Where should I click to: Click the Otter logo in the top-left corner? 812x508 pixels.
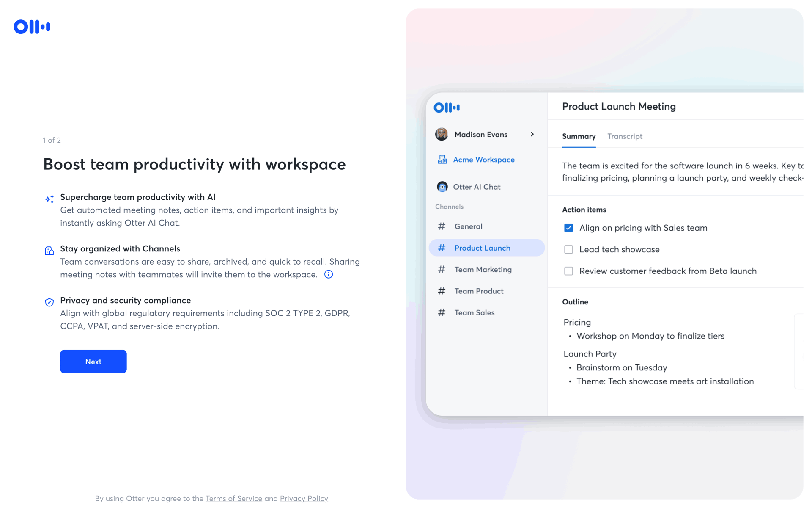32,27
